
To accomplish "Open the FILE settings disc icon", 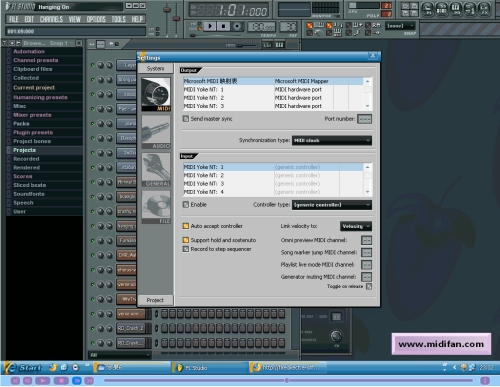I will click(x=156, y=207).
